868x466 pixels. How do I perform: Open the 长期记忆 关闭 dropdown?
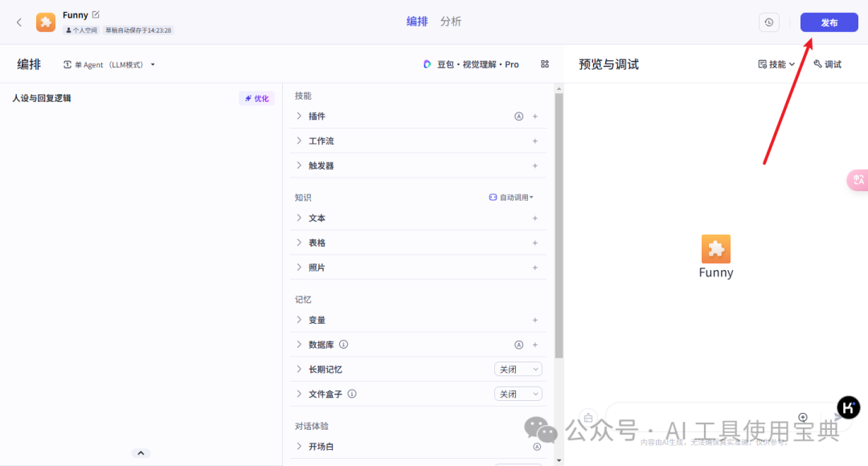click(x=518, y=369)
